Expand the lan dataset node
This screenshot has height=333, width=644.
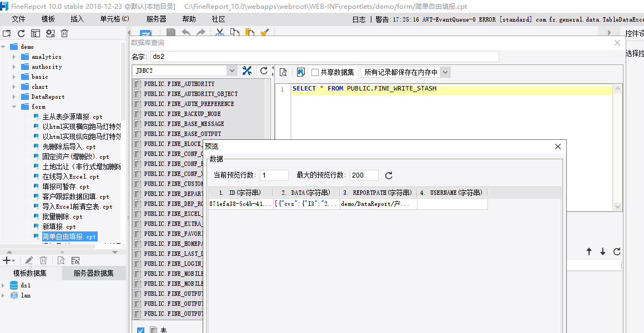[3, 295]
